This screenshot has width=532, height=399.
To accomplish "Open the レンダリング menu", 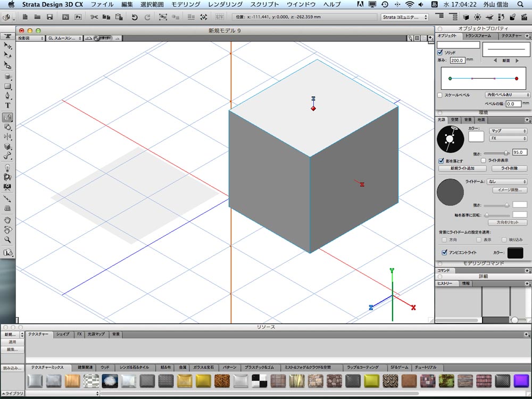I will point(225,4).
